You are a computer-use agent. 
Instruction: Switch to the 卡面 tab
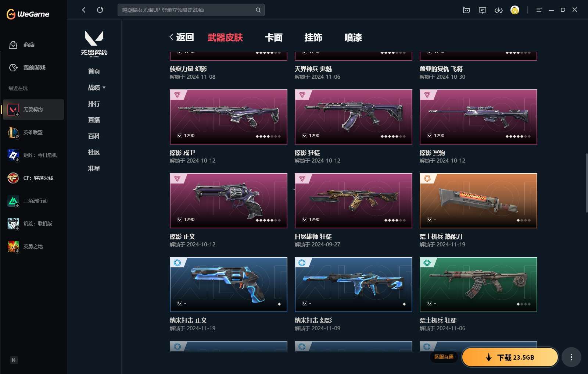point(274,38)
